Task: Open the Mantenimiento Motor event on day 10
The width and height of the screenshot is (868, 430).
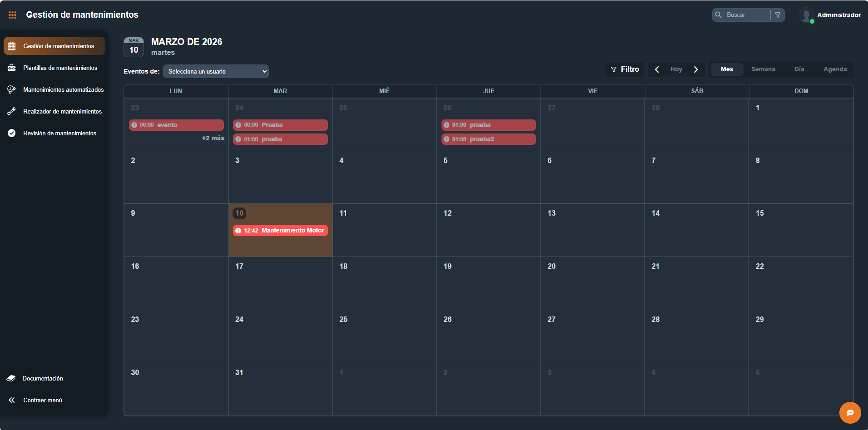Action: point(280,230)
